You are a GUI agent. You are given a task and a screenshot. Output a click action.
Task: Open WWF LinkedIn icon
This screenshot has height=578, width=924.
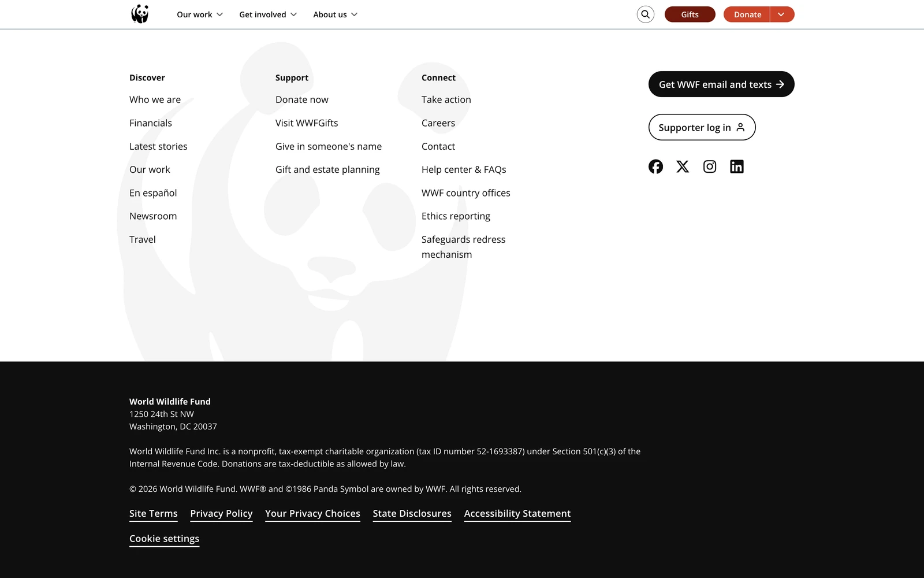[x=737, y=166]
